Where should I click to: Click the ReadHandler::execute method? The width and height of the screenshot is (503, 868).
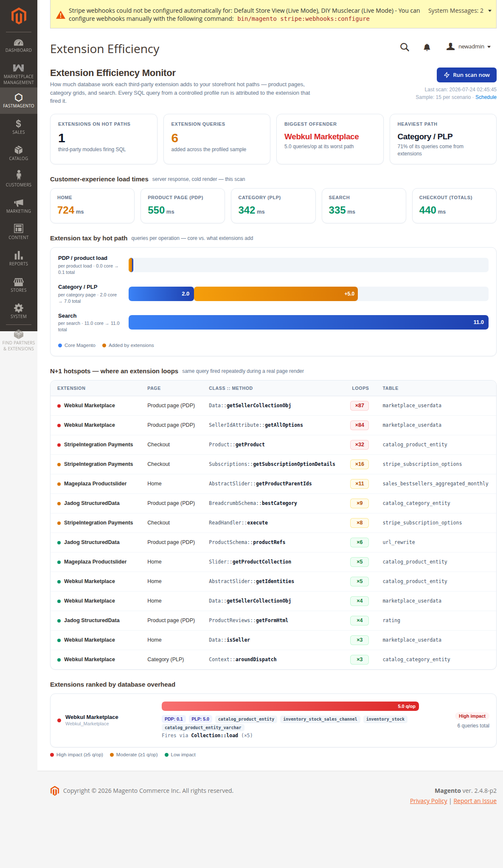pyautogui.click(x=238, y=523)
